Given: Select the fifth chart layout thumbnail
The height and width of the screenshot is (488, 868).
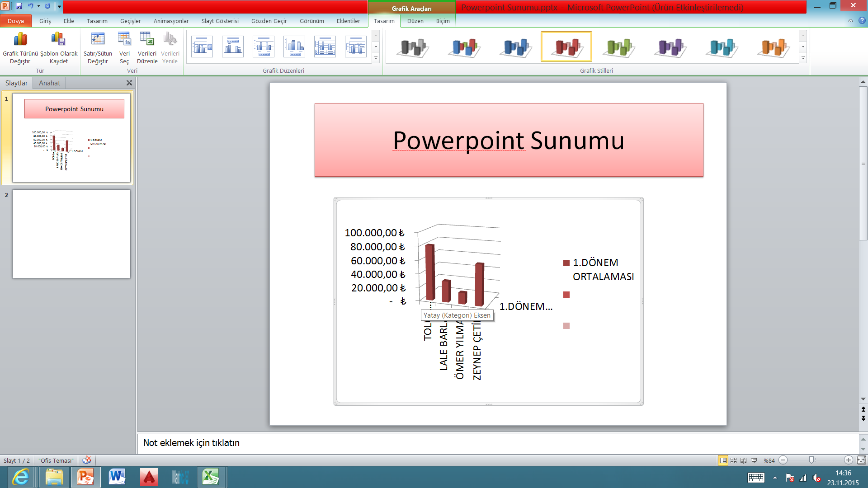Looking at the screenshot, I should click(x=325, y=47).
